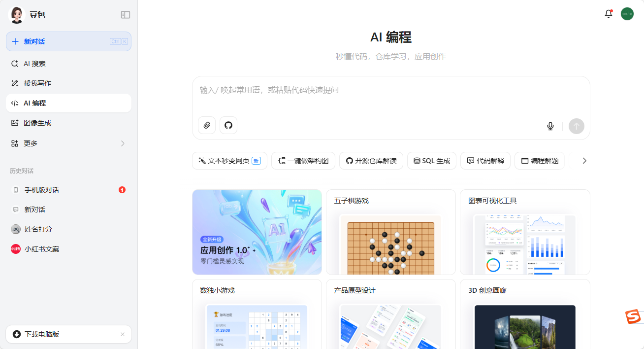Image resolution: width=644 pixels, height=349 pixels.
Task: Open 图表可视化工具 example card
Action: click(x=525, y=232)
